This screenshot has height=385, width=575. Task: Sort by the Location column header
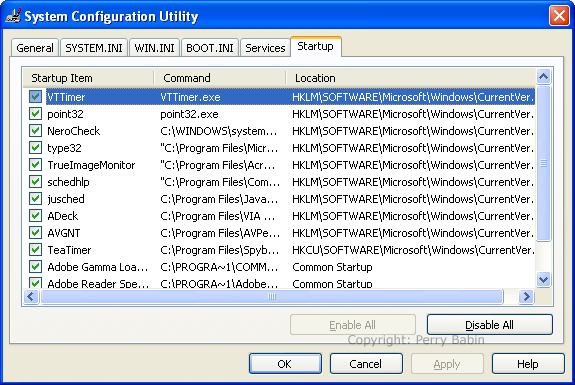411,78
